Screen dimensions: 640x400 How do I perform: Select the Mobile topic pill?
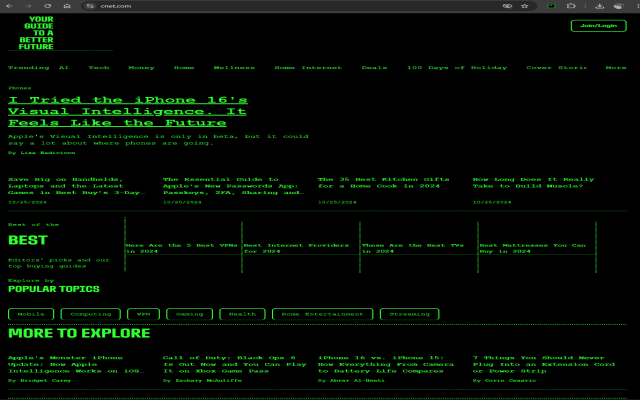tap(31, 314)
